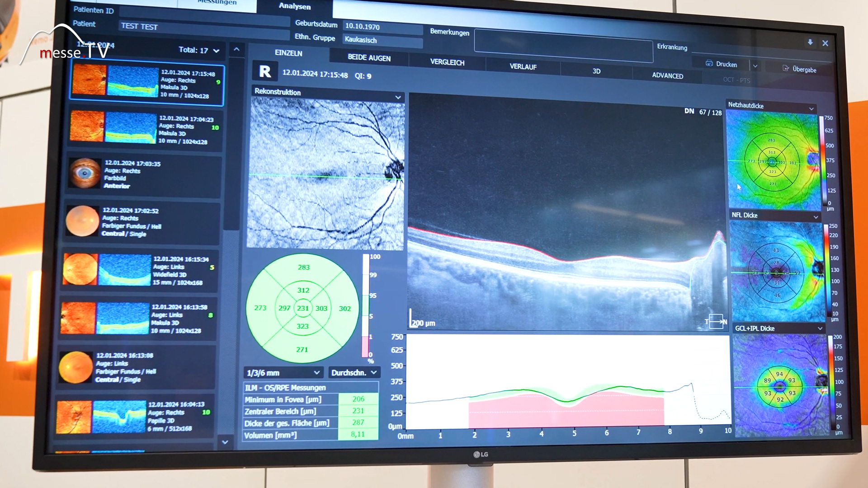Click the down chevron below exam list

click(x=225, y=442)
